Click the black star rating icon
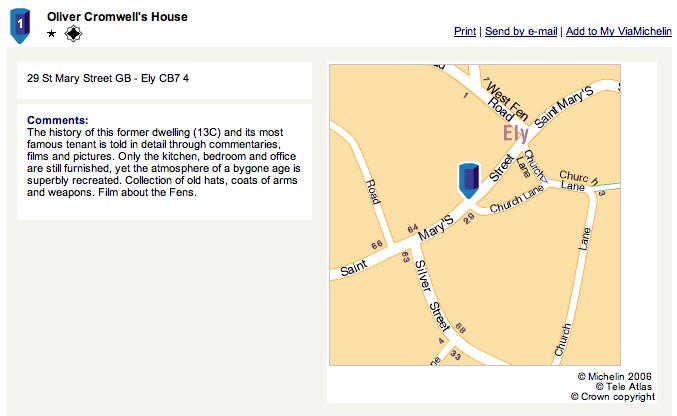 coord(51,34)
